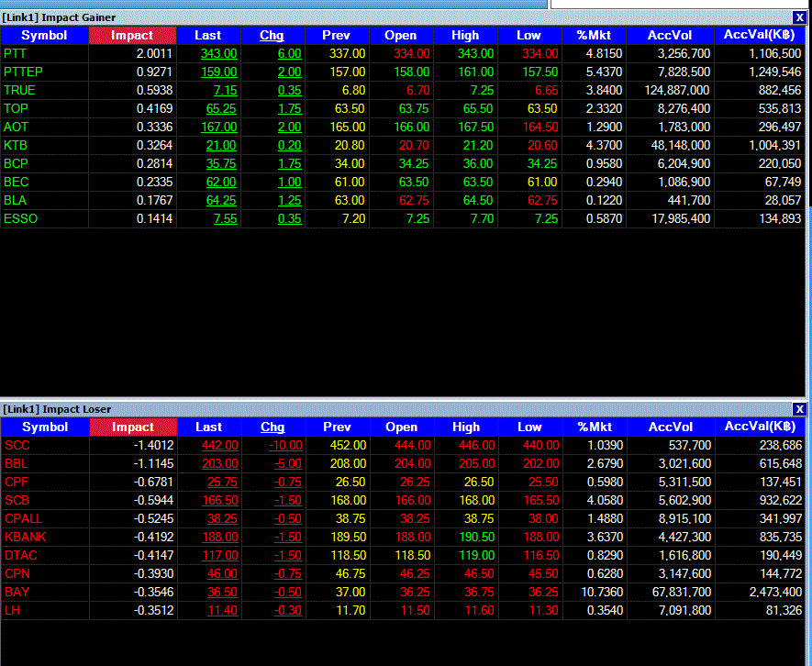The image size is (812, 666).
Task: Select the TRUE symbol
Action: (19, 90)
